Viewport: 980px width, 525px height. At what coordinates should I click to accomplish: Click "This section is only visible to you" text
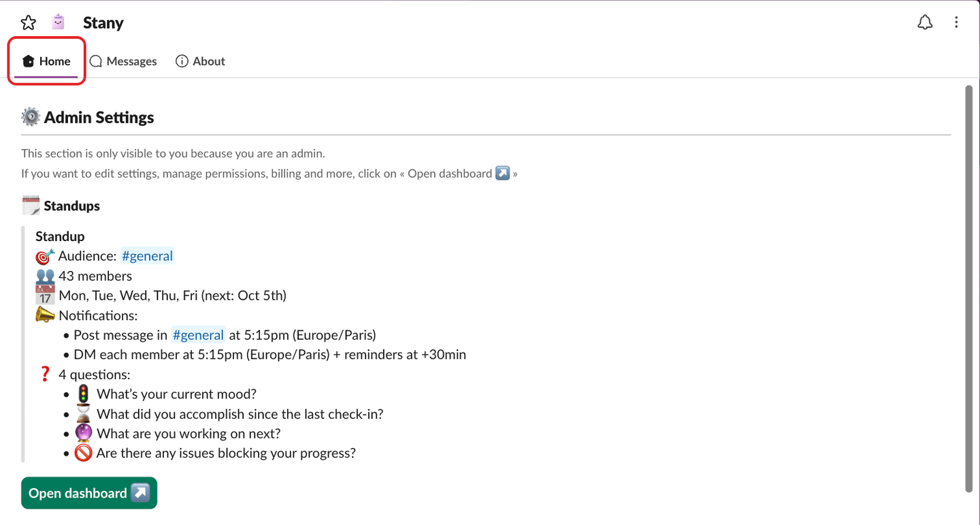(x=173, y=153)
